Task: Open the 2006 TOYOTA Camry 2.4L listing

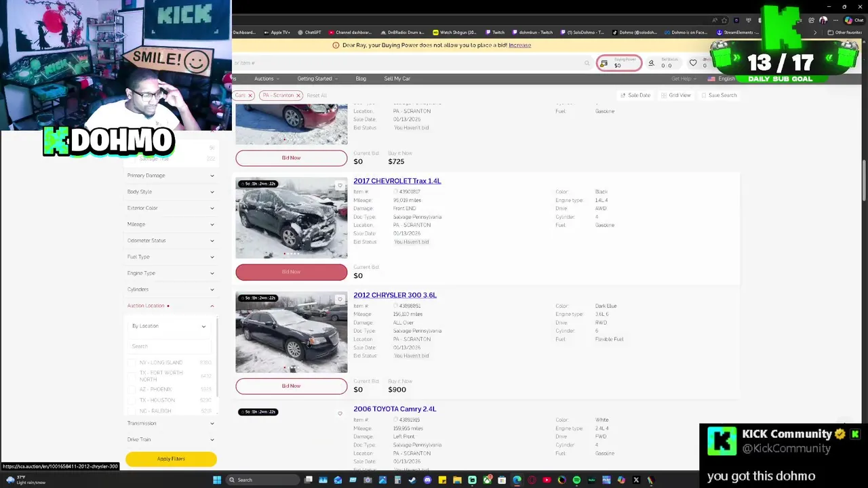Action: [x=395, y=409]
